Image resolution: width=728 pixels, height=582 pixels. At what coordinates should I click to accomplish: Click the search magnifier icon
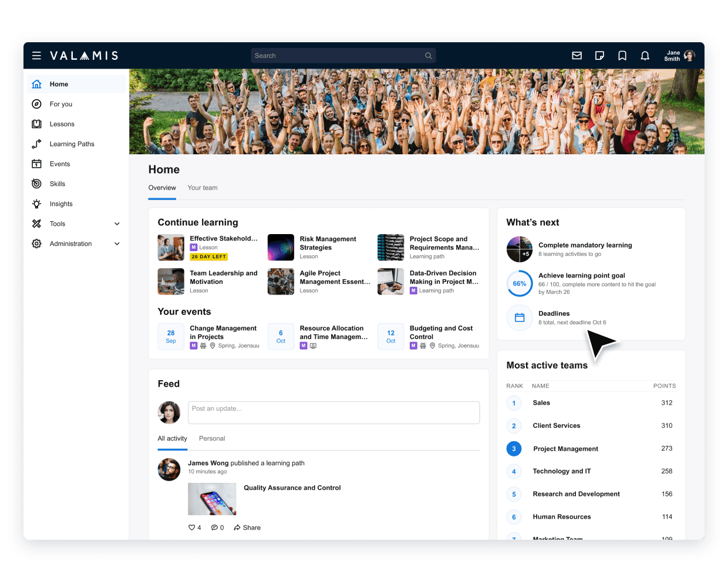click(x=429, y=56)
